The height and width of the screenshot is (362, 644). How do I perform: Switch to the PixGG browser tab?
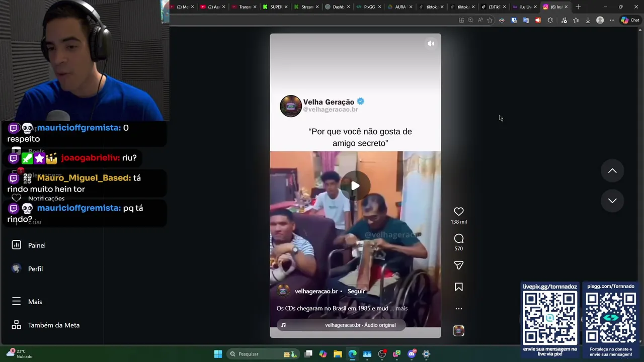click(369, 7)
